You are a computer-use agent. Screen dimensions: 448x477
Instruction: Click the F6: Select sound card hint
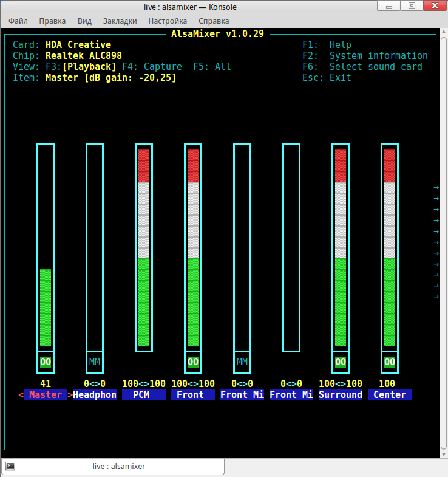362,67
